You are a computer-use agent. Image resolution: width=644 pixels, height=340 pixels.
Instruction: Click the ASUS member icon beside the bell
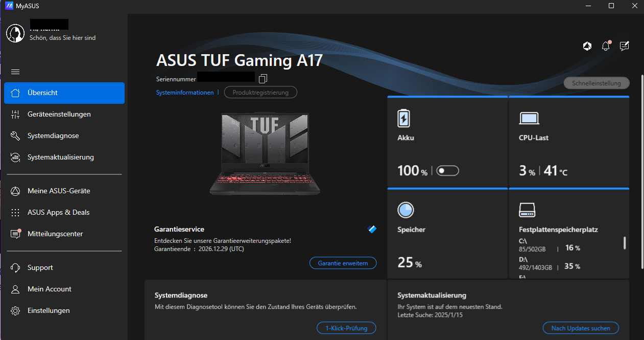pyautogui.click(x=587, y=47)
